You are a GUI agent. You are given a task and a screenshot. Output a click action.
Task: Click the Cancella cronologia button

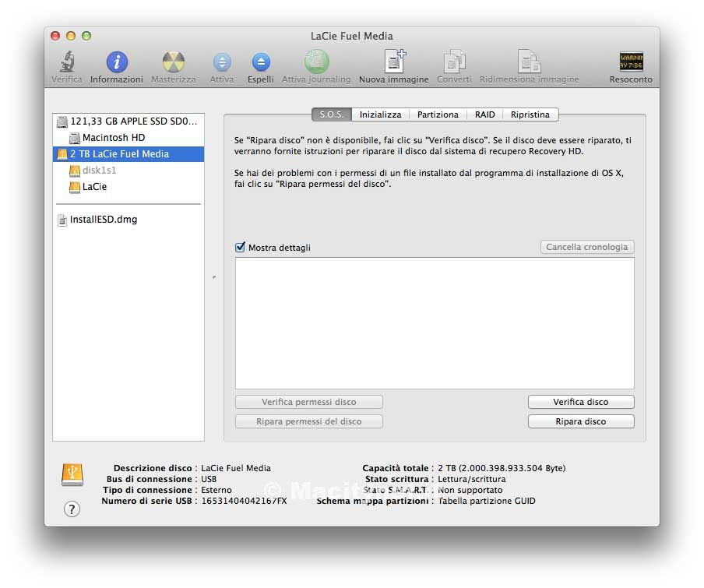click(587, 247)
